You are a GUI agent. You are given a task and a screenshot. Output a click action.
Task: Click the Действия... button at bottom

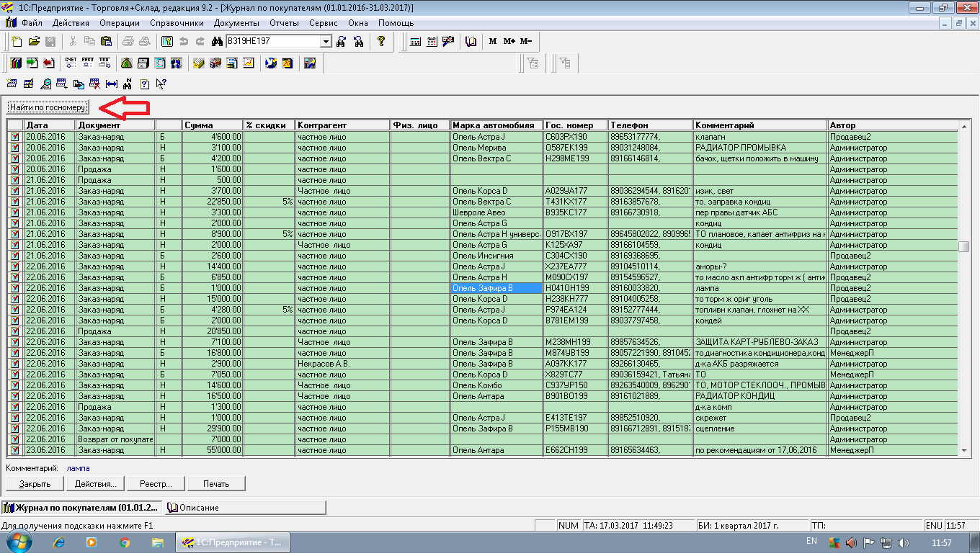pos(95,483)
